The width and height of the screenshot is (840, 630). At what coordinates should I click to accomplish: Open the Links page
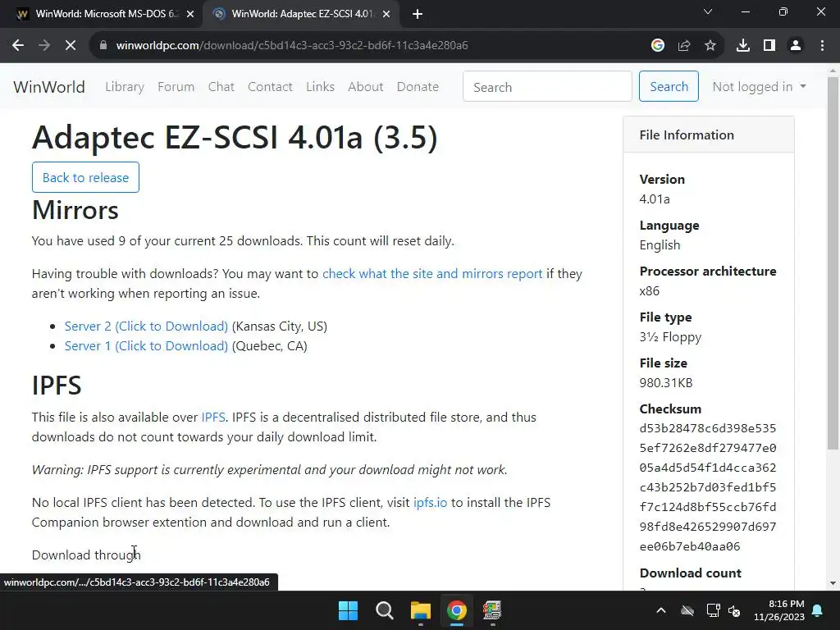click(x=321, y=87)
